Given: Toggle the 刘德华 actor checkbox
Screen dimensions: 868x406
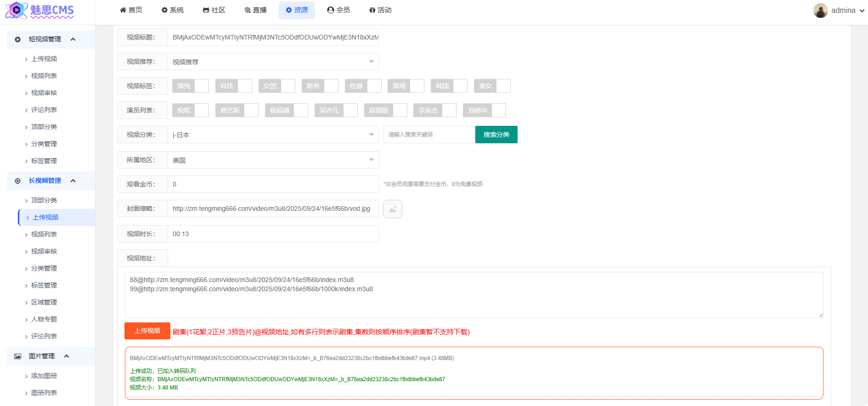Looking at the screenshot, I should (485, 110).
